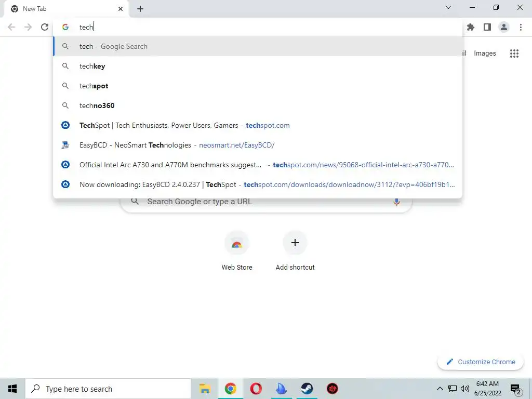Click the Search Google or type a URL box

click(267, 206)
